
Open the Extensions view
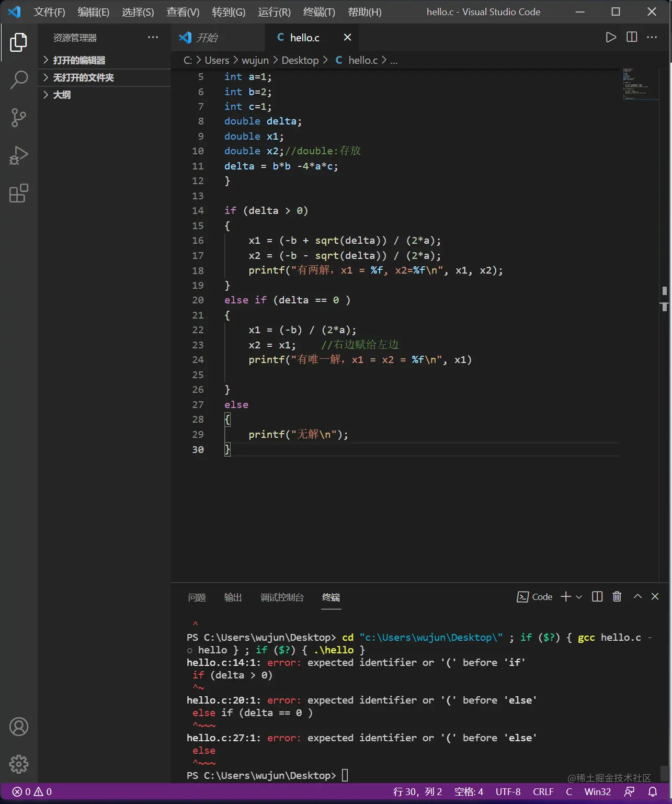(19, 193)
